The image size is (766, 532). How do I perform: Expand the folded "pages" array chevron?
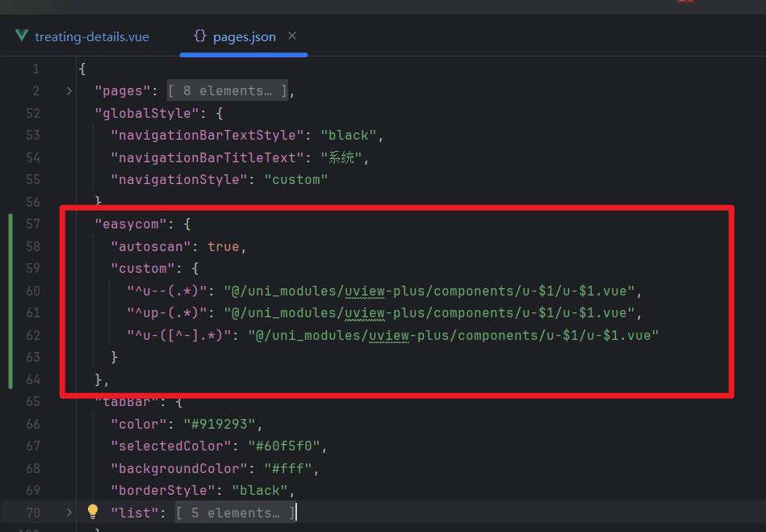coord(69,91)
